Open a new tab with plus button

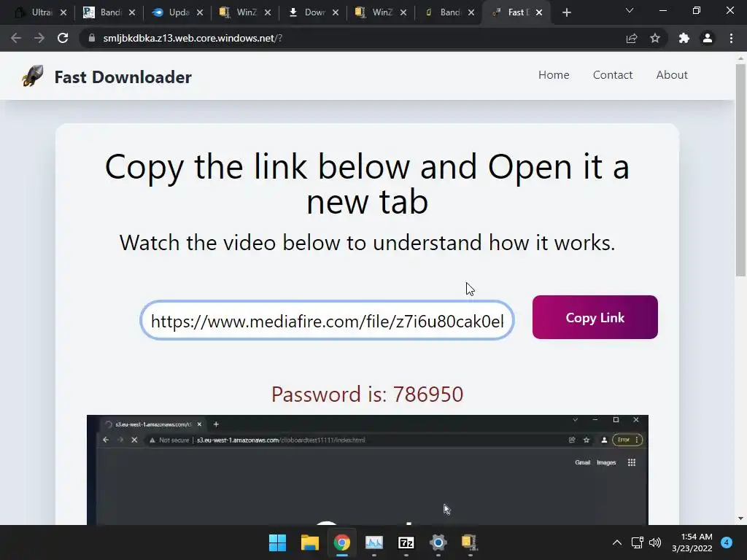(x=566, y=12)
